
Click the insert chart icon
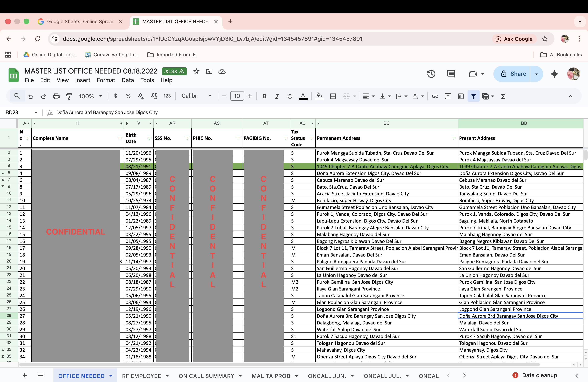[x=461, y=96]
